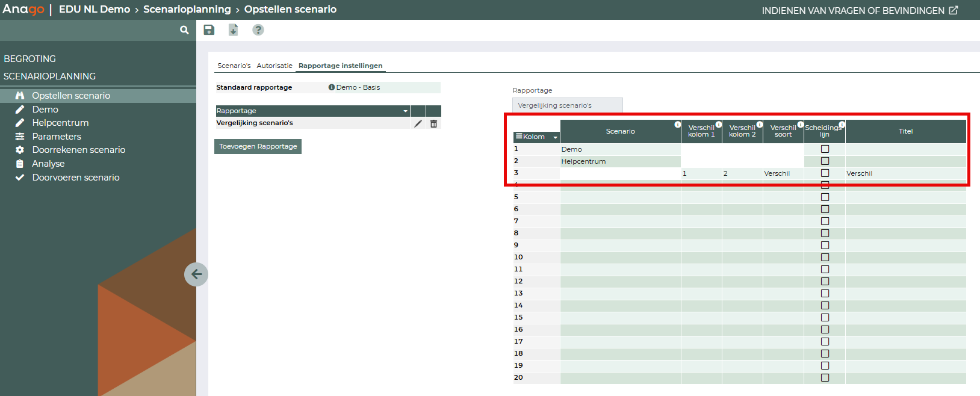Switch to the Scenario's tab
The height and width of the screenshot is (396, 980).
coord(234,66)
